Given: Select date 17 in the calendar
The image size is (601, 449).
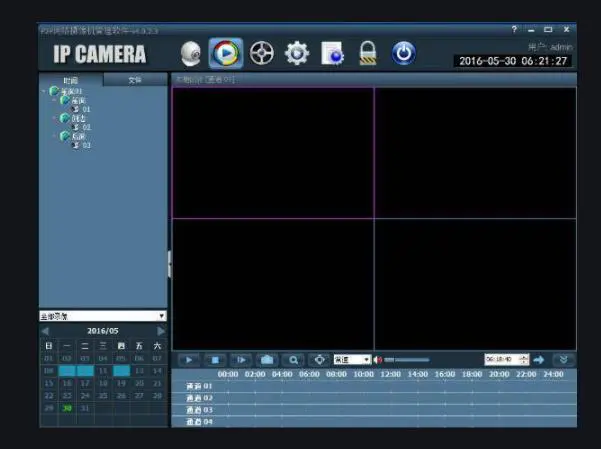Looking at the screenshot, I should click(85, 383).
